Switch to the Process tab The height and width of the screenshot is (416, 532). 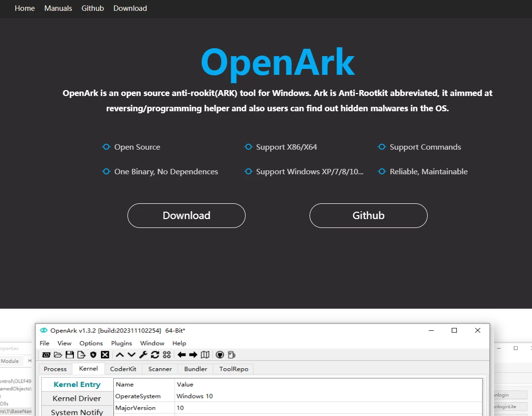[x=55, y=369]
